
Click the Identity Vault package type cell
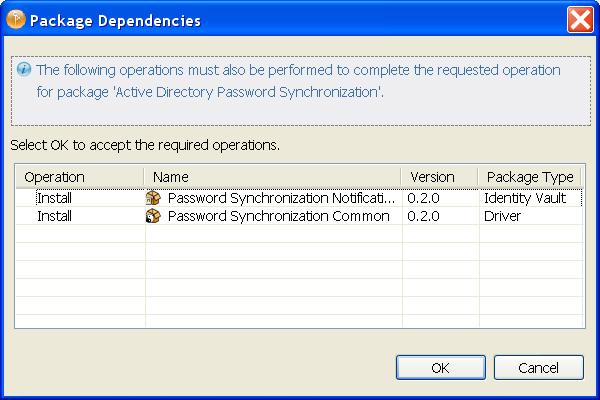pos(525,198)
